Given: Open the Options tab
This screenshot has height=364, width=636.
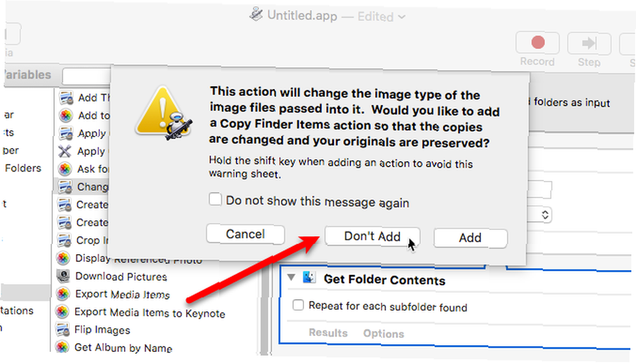Looking at the screenshot, I should point(384,334).
